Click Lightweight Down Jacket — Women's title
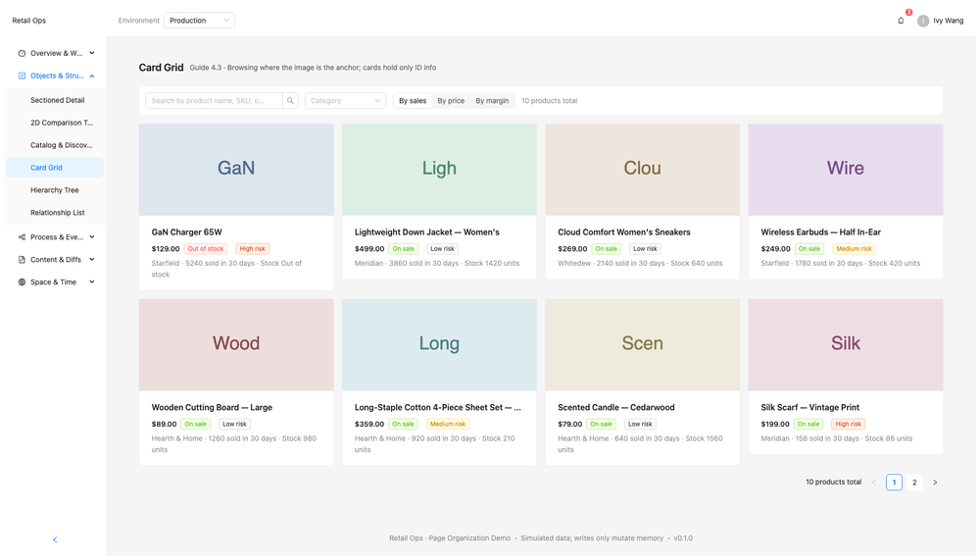Viewport: 980px width, 560px height. pos(427,232)
